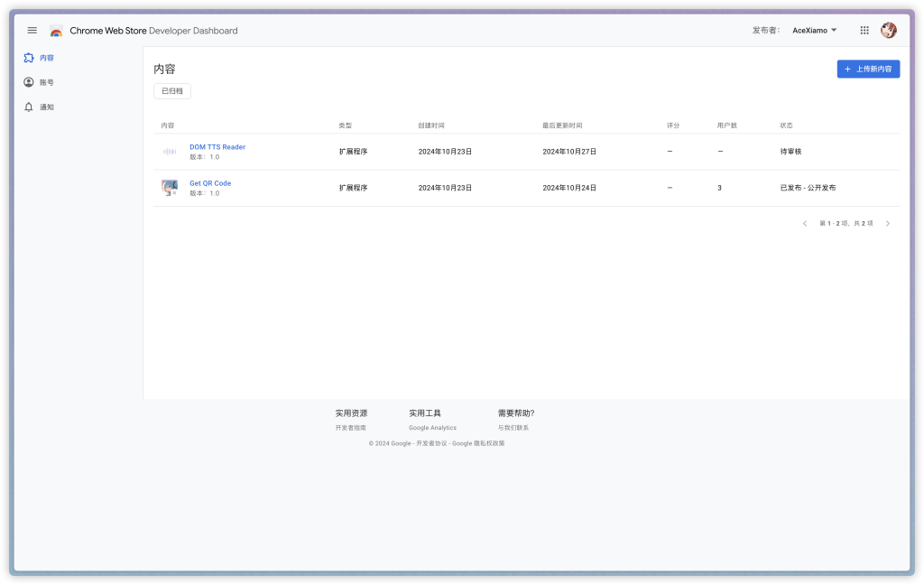
Task: Toggle the 已归档 filter chip
Action: pos(172,91)
